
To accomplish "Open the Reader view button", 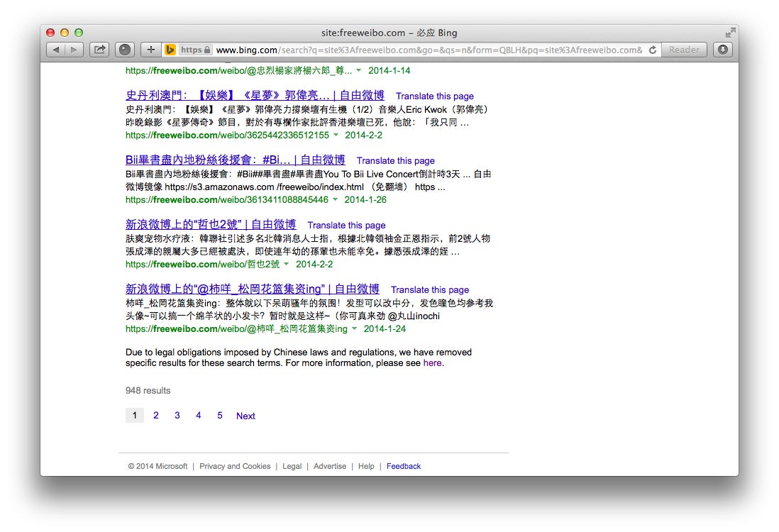I will pyautogui.click(x=684, y=50).
